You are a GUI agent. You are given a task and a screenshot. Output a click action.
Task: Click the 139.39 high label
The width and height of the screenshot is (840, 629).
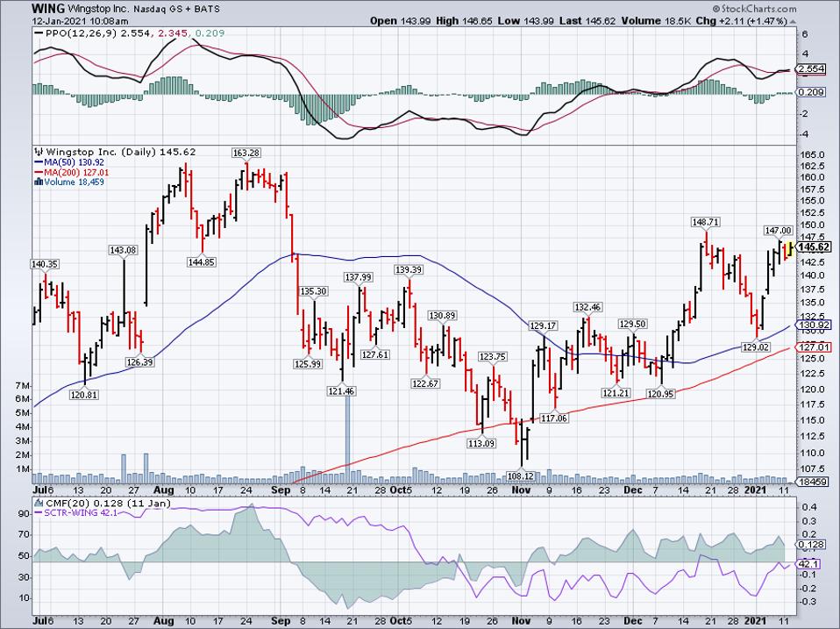409,270
